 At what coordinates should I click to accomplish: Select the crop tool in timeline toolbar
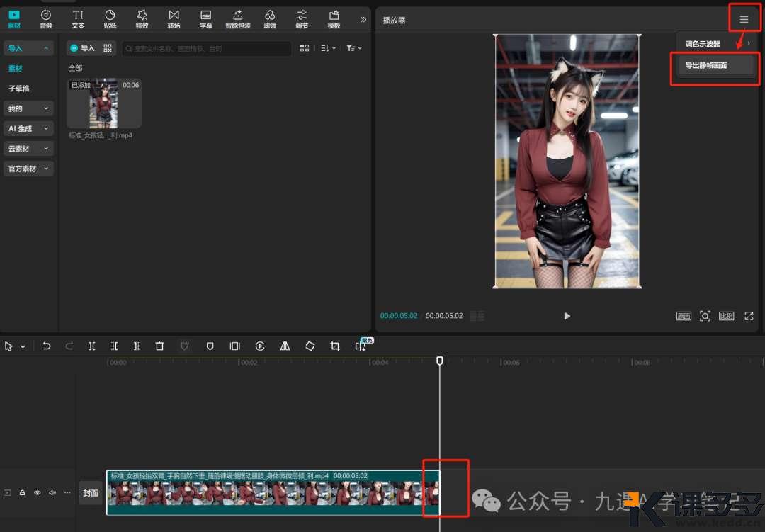335,346
